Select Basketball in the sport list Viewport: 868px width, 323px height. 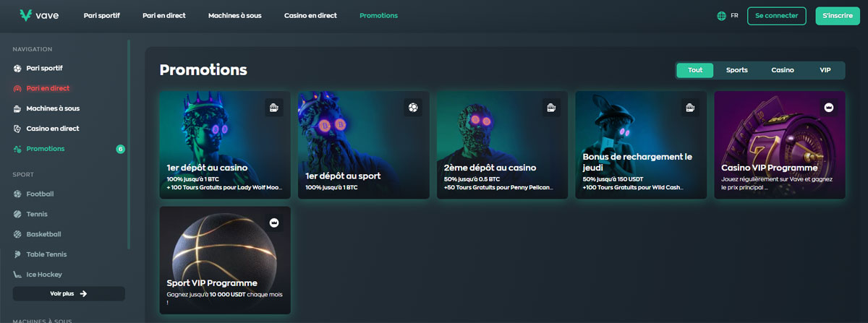43,234
